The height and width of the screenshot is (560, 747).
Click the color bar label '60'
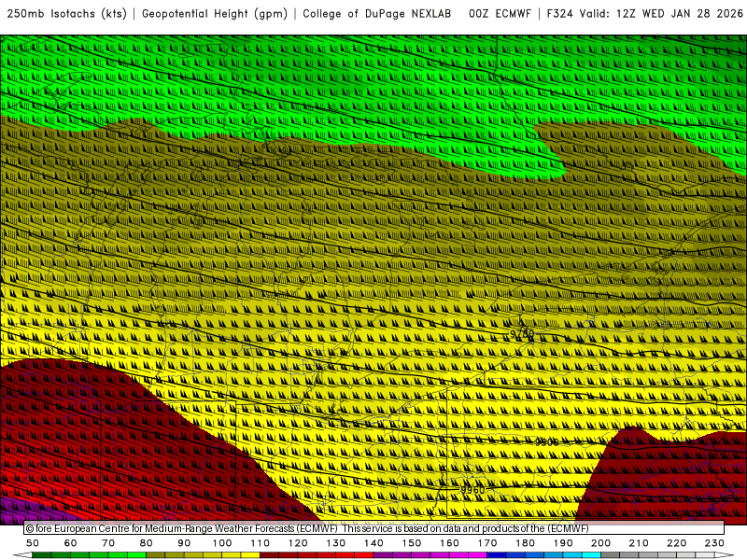tap(71, 543)
